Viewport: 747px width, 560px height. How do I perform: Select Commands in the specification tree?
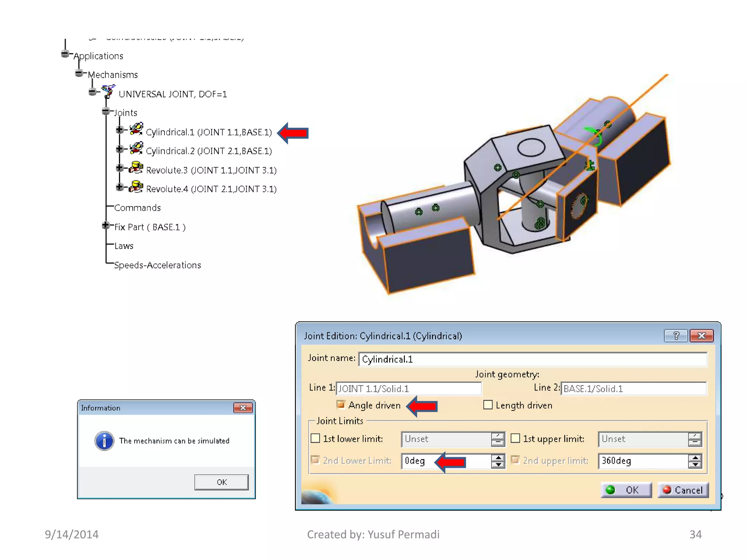click(x=137, y=208)
